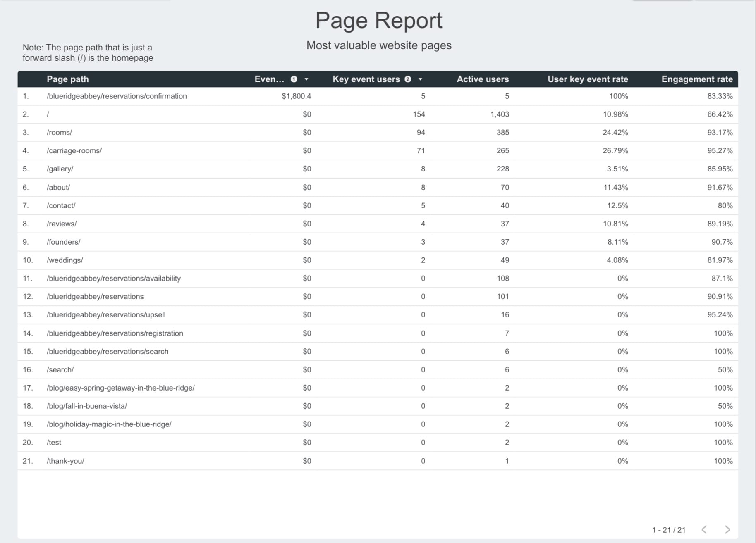Sort the table by Active users column

[x=483, y=79]
